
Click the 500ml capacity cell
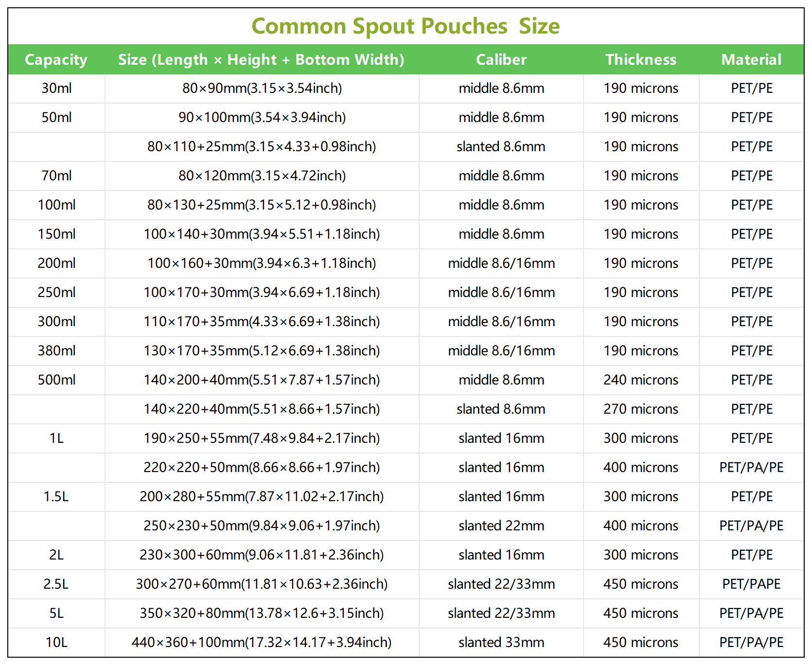tap(56, 380)
